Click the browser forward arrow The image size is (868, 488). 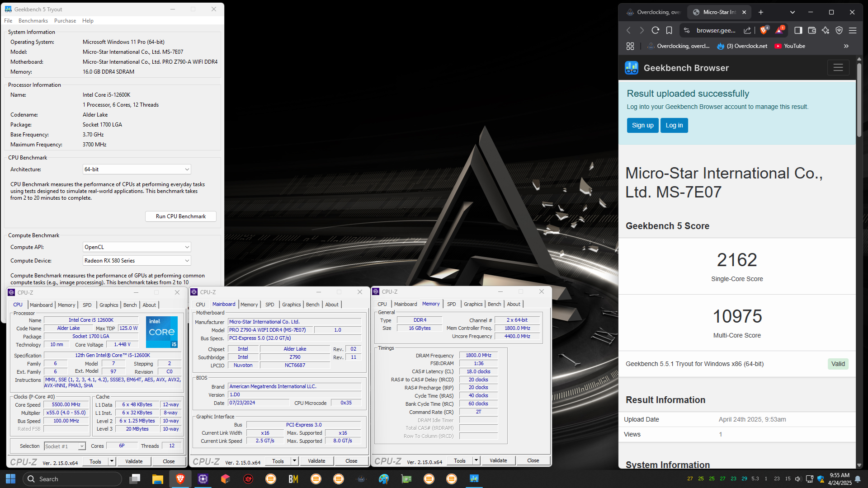point(642,30)
